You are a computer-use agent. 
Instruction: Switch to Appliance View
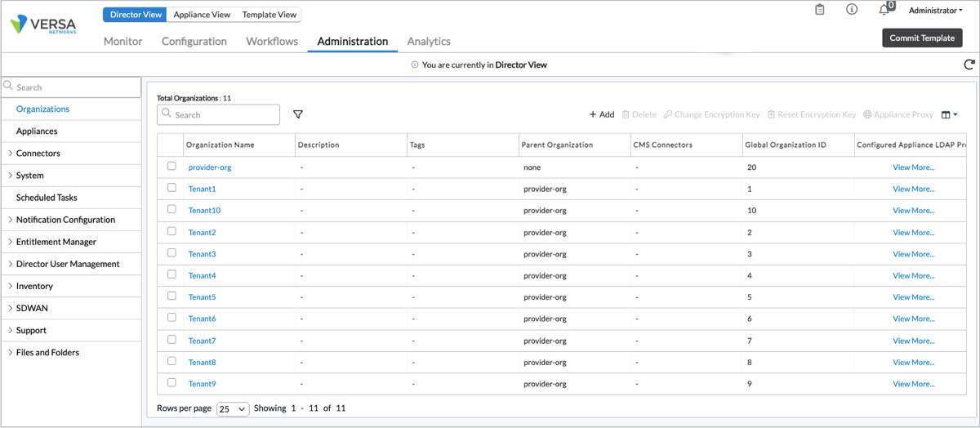pos(202,15)
